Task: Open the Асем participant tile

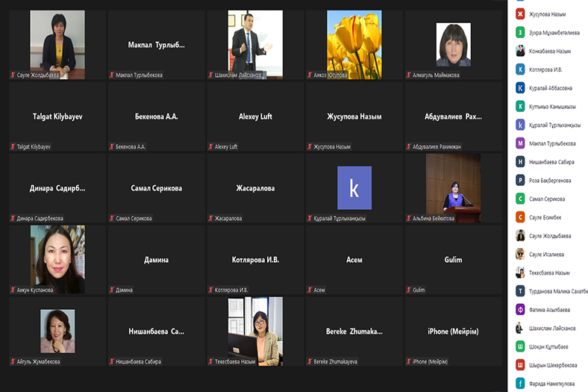Action: [x=354, y=260]
